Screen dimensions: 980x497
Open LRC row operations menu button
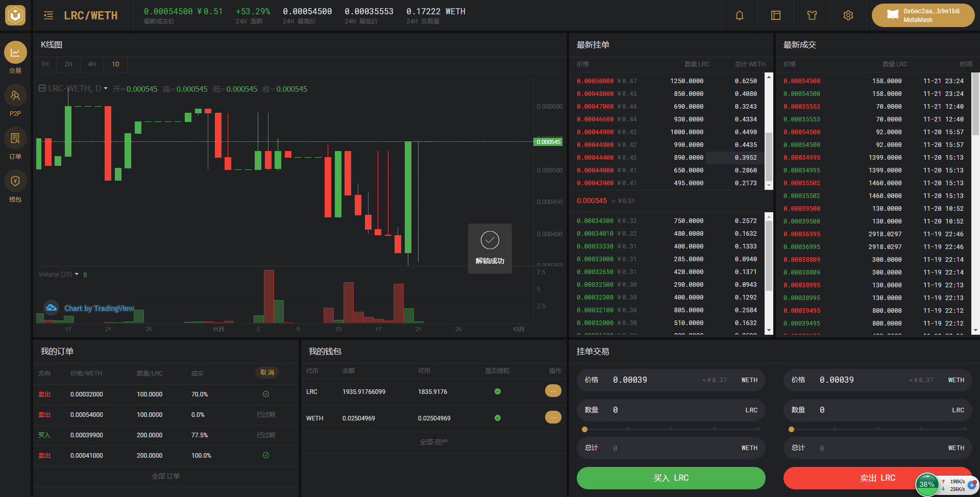tap(553, 391)
